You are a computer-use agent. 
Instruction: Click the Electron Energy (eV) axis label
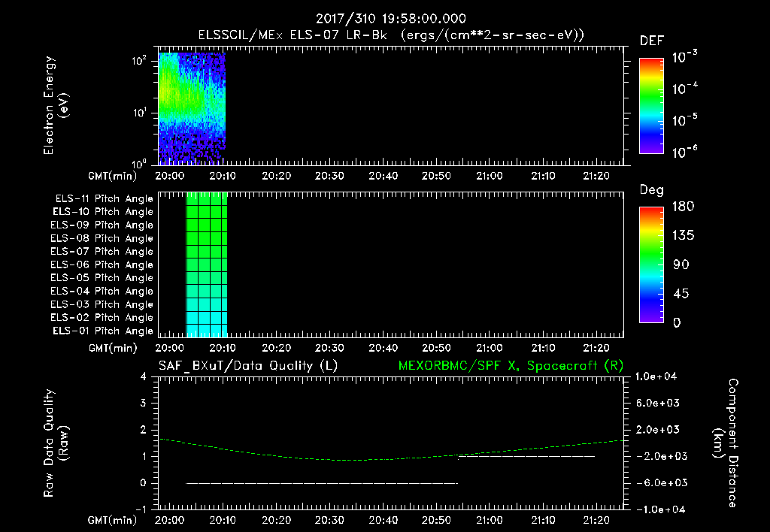(56, 105)
